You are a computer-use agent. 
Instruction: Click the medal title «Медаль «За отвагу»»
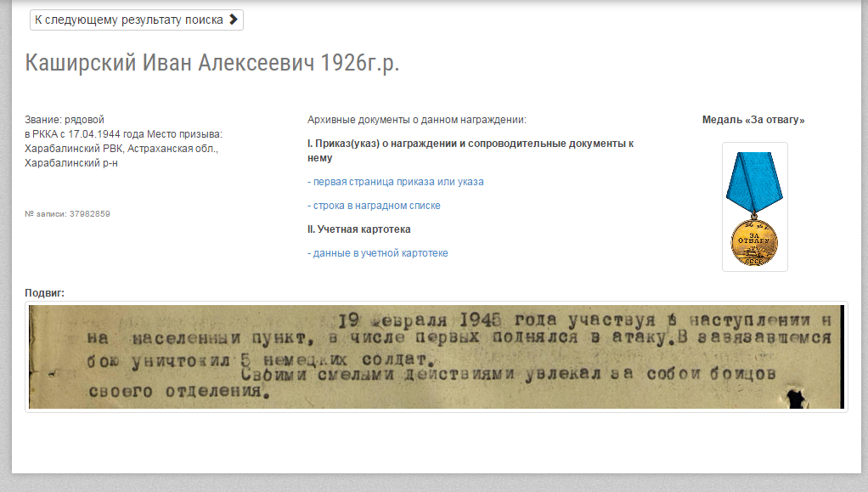click(x=753, y=120)
